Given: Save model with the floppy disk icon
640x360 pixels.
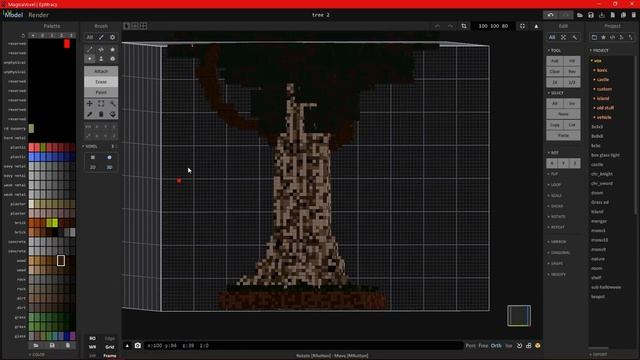Looking at the screenshot, I should coord(591,15).
